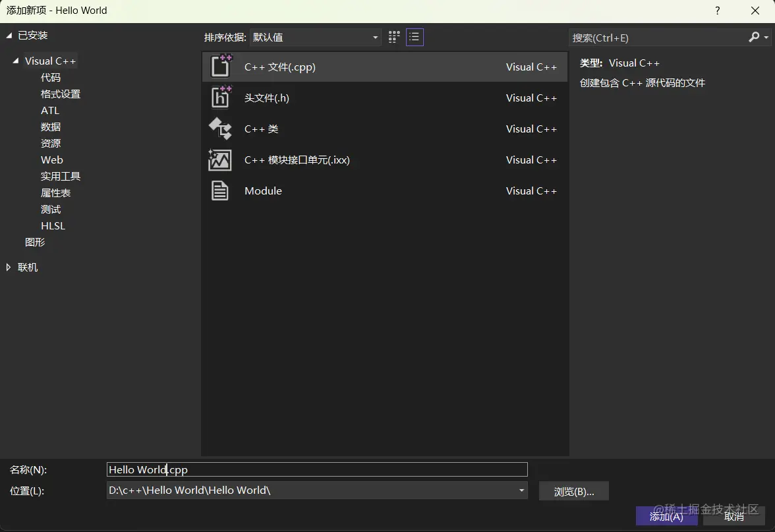This screenshot has width=775, height=532.
Task: Select the ATL category
Action: pos(50,110)
